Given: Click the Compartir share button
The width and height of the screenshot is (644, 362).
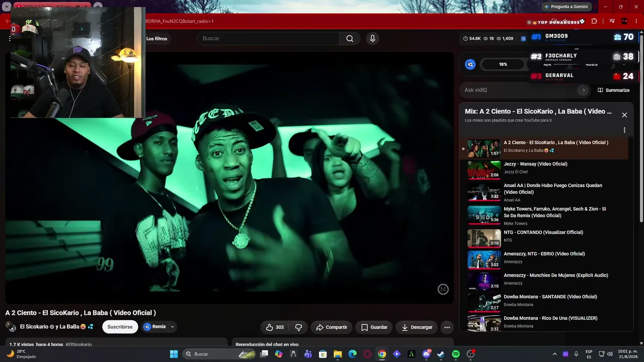Looking at the screenshot, I should 332,327.
